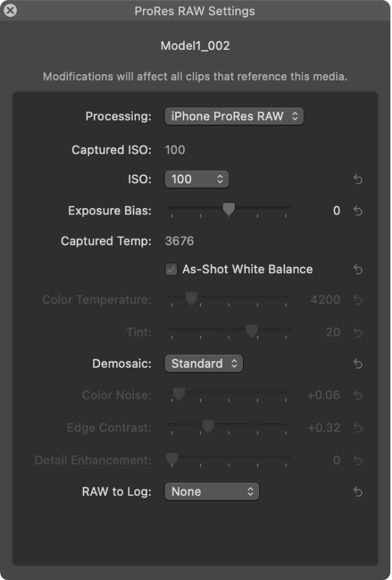This screenshot has height=580, width=392.
Task: Reset the Edge Contrast adjustment
Action: pos(357,428)
